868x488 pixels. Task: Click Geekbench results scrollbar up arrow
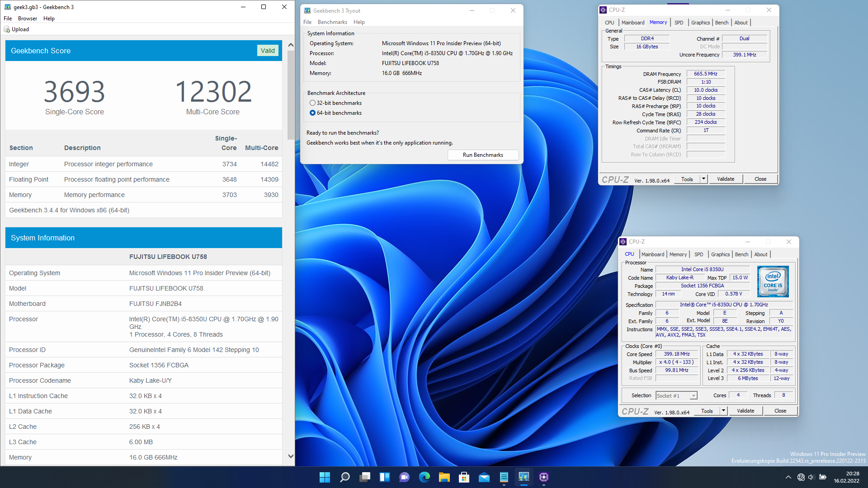coord(291,45)
